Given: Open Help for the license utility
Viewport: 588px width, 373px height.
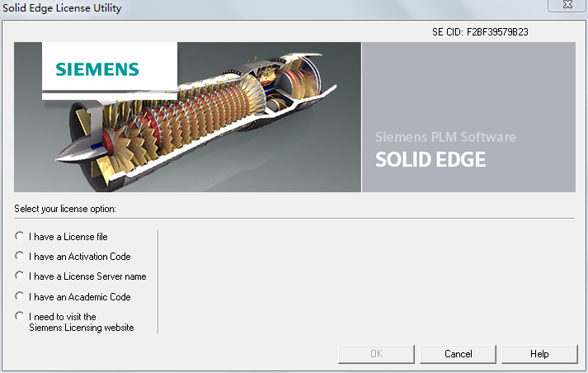Looking at the screenshot, I should pyautogui.click(x=539, y=354).
